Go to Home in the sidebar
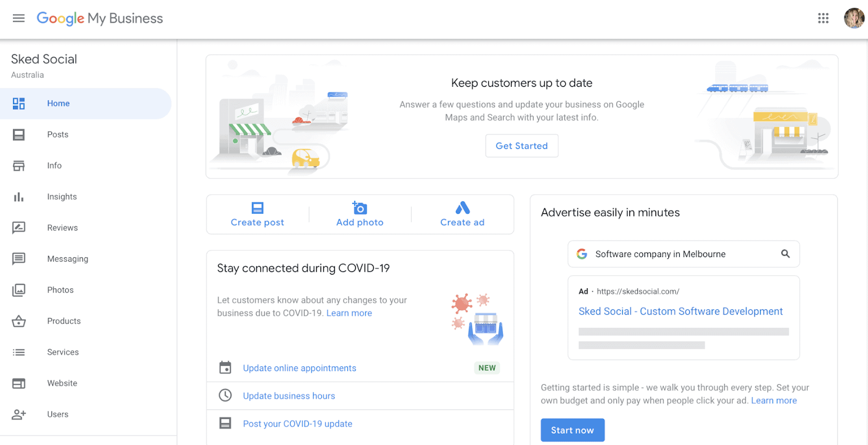Viewport: 868px width, 445px height. (x=86, y=104)
